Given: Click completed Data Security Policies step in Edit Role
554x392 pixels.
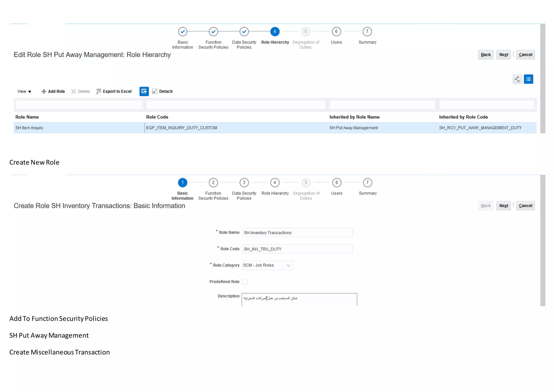Looking at the screenshot, I should coord(244,32).
